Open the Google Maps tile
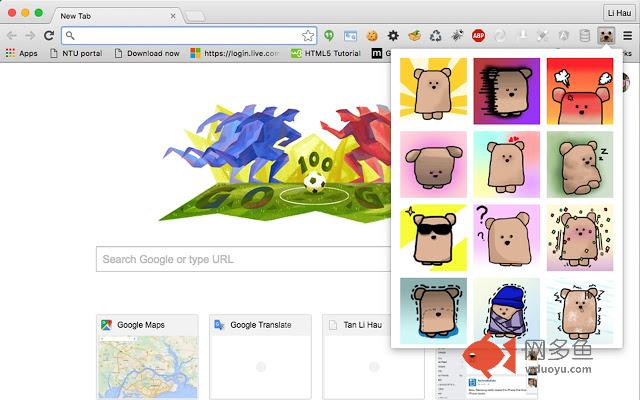 [x=147, y=357]
